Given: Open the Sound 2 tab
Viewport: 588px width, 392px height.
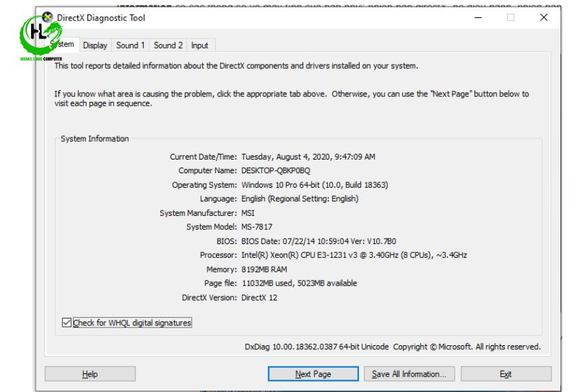Looking at the screenshot, I should [x=168, y=45].
